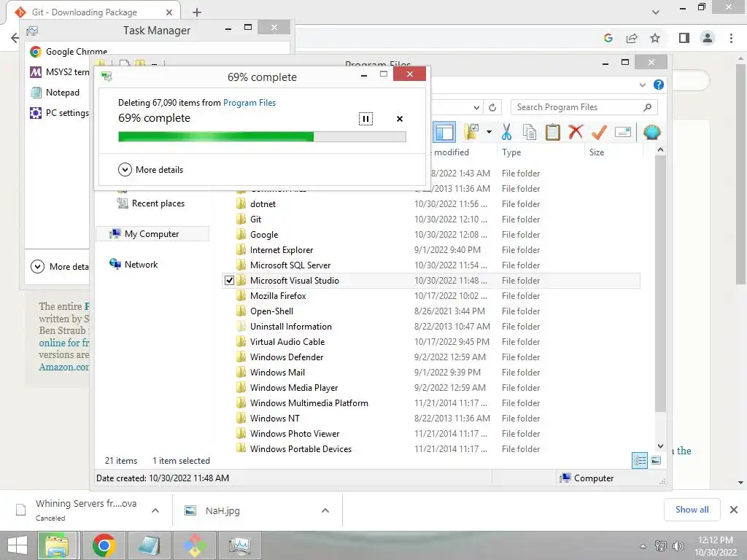Select PC settings in Task Manager
Screen dimensions: 747x560
59,113
